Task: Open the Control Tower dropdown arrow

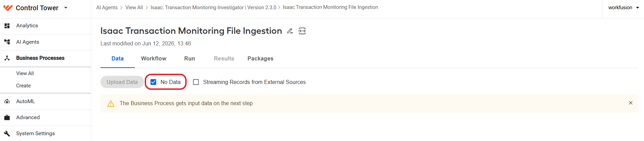Action: [66, 8]
